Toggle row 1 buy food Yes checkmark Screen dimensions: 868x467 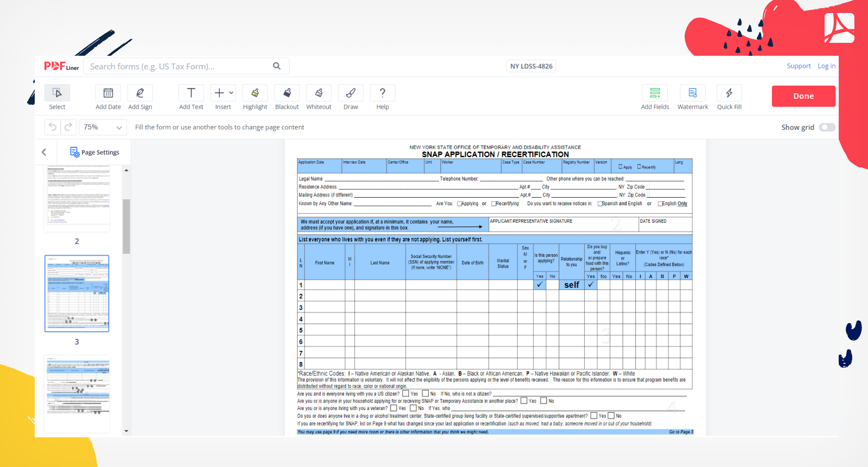coord(591,285)
